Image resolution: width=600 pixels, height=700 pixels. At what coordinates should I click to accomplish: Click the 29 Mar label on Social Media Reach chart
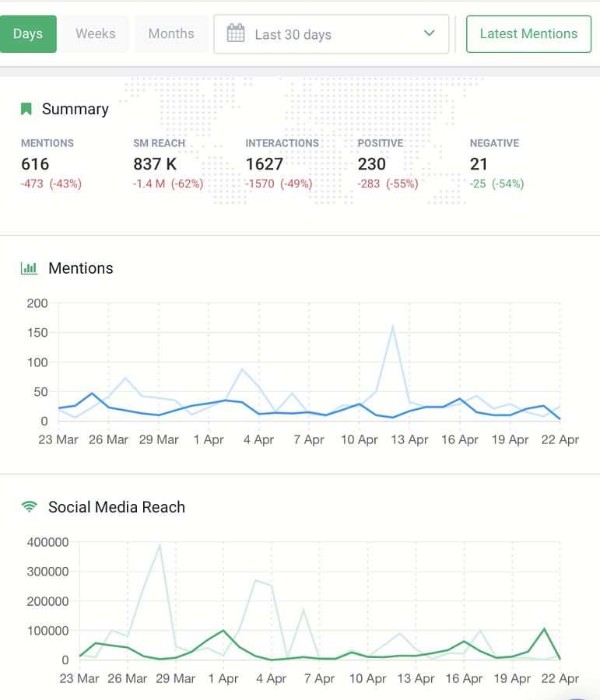(x=176, y=678)
